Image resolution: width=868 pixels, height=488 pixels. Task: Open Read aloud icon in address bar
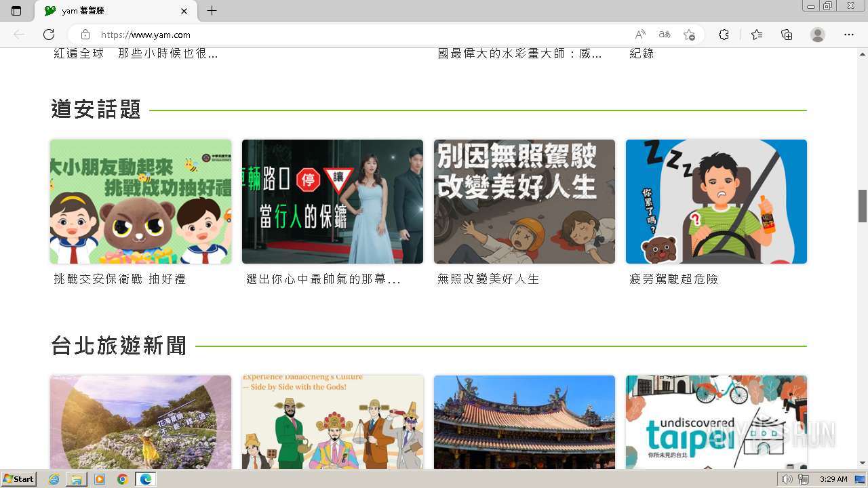pyautogui.click(x=640, y=35)
